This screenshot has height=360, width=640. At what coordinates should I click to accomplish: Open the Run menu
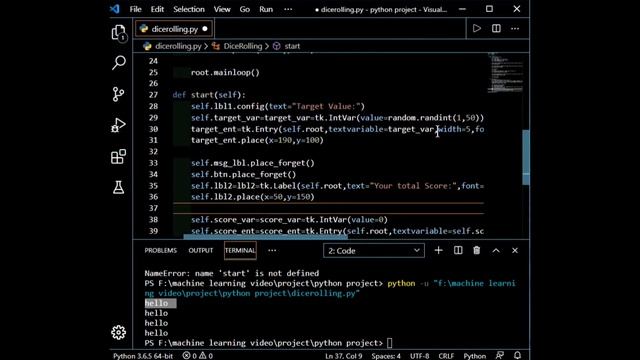[x=266, y=9]
